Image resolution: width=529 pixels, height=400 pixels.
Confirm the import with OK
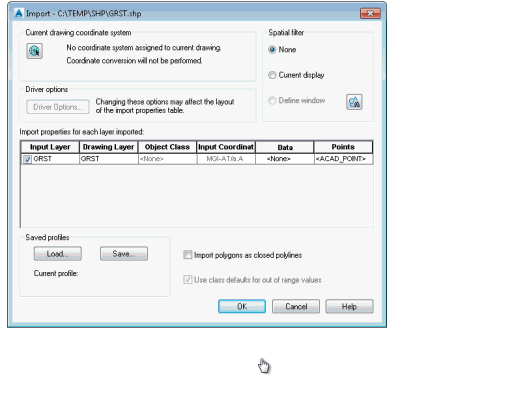(242, 306)
